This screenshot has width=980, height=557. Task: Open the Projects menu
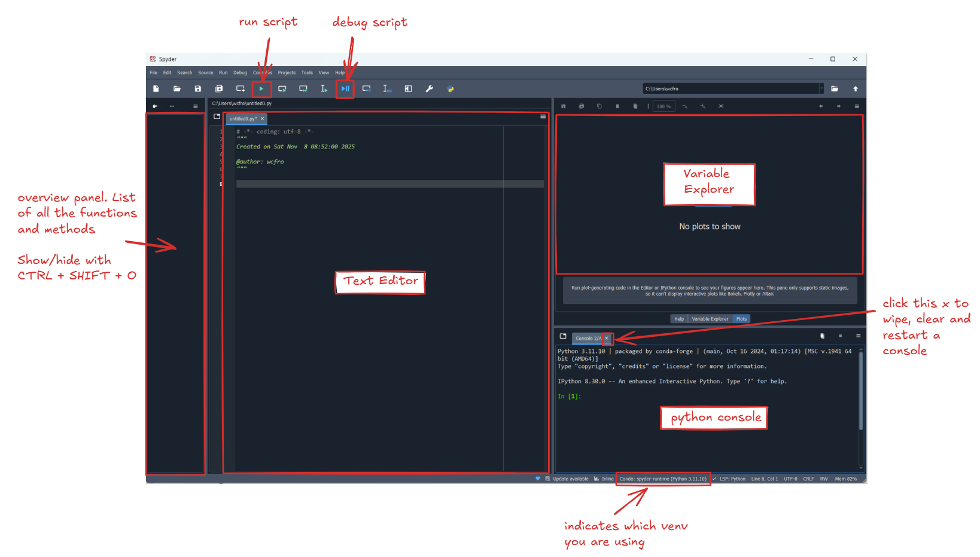[x=287, y=73]
